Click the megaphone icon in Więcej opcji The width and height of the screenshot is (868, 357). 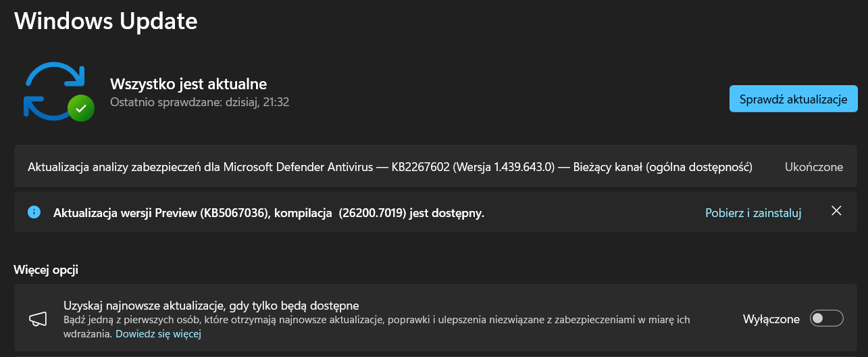pos(36,318)
